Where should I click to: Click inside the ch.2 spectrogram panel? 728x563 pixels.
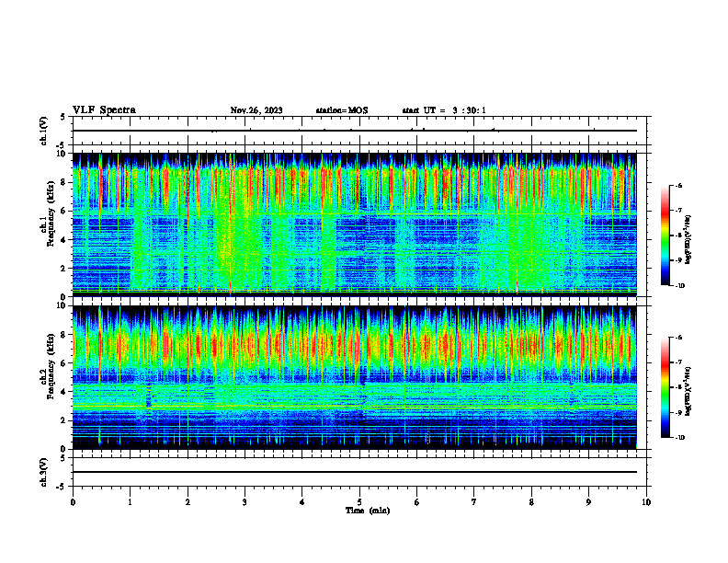(355, 377)
